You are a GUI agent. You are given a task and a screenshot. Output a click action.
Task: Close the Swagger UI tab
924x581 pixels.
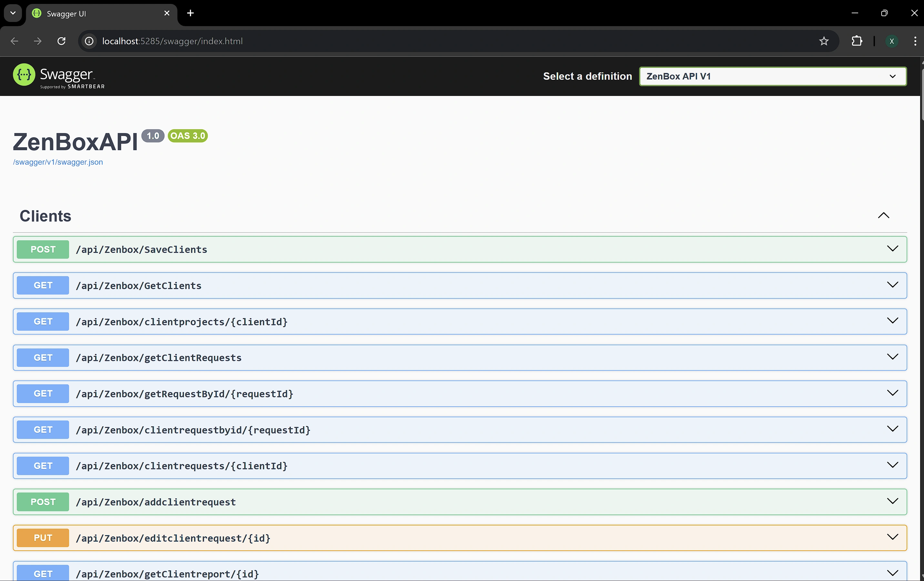pyautogui.click(x=167, y=13)
